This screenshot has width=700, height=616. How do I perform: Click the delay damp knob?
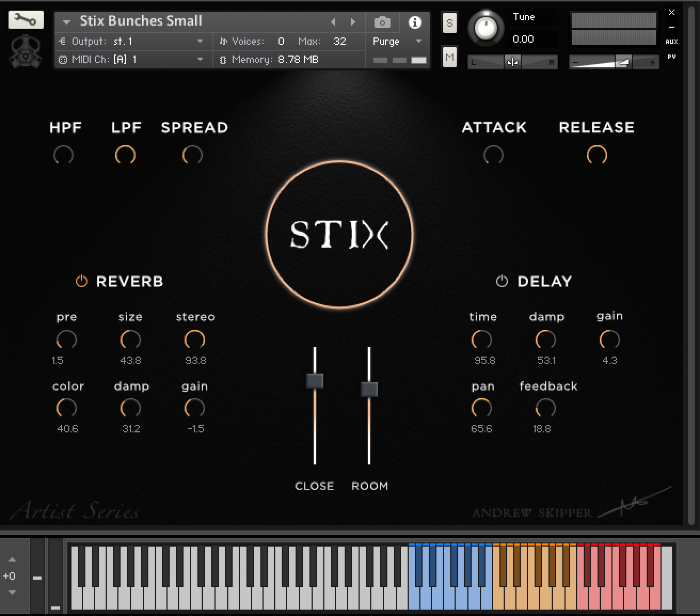[x=546, y=340]
